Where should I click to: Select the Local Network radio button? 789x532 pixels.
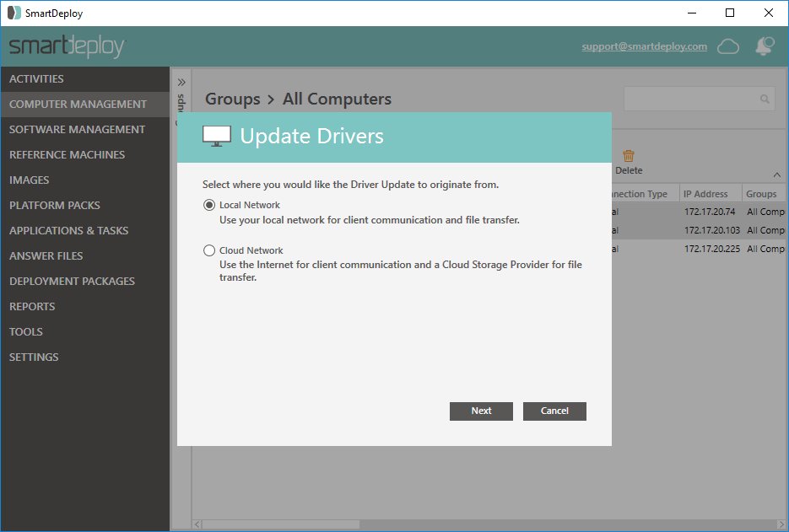pyautogui.click(x=208, y=204)
